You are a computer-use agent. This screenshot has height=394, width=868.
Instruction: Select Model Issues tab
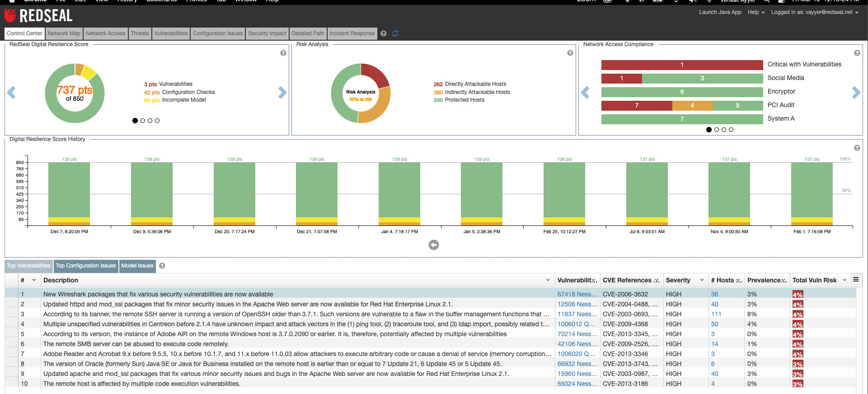point(137,266)
